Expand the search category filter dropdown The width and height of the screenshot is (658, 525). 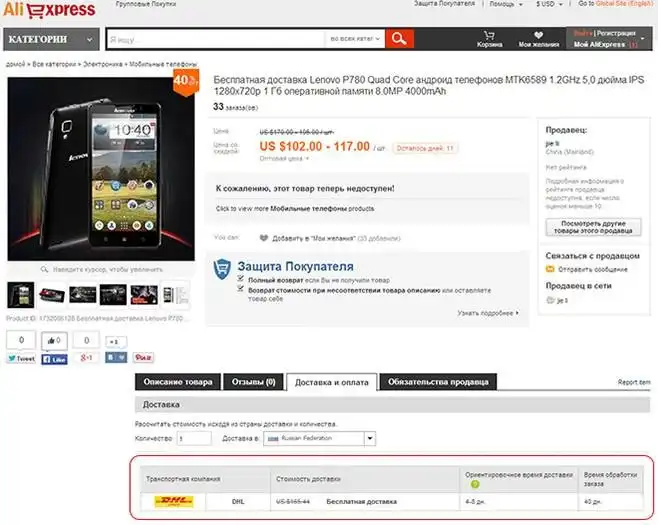point(355,39)
